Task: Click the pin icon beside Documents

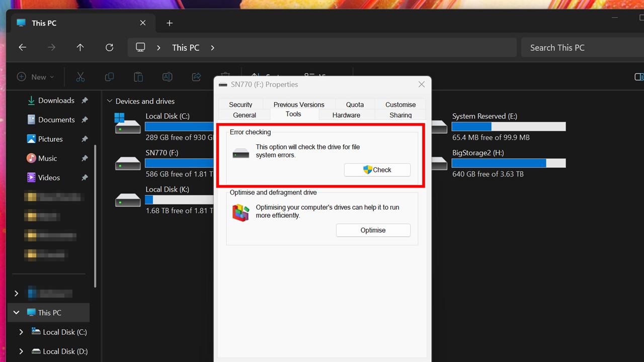Action: coord(85,120)
